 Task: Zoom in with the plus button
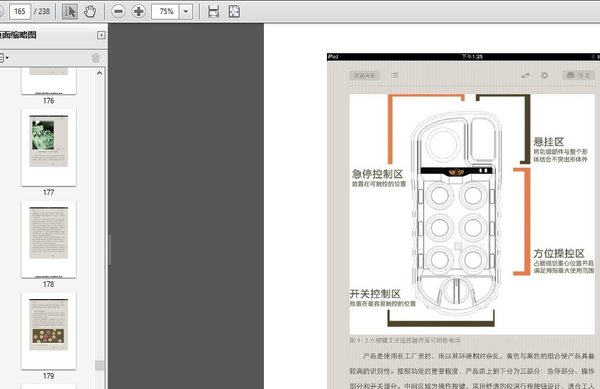(139, 11)
